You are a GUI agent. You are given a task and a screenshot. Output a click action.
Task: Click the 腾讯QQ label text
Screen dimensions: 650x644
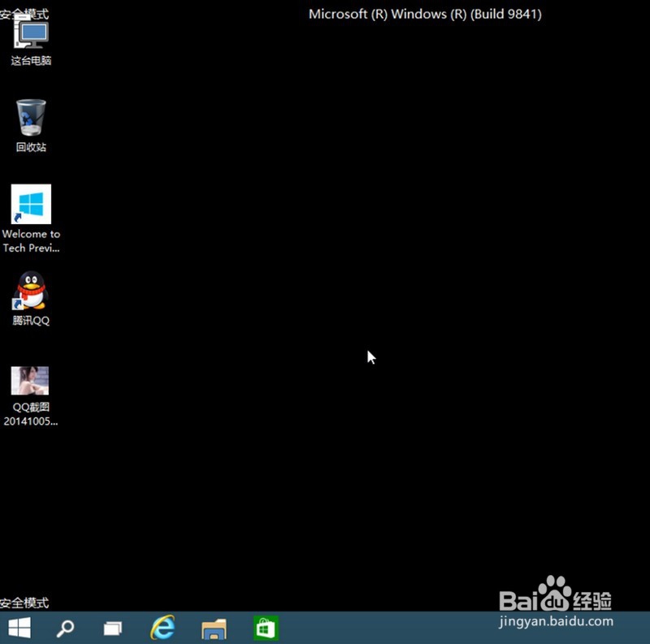[31, 320]
